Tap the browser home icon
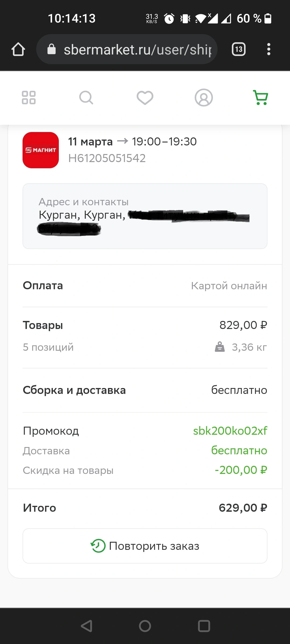The width and height of the screenshot is (290, 644). pyautogui.click(x=18, y=49)
